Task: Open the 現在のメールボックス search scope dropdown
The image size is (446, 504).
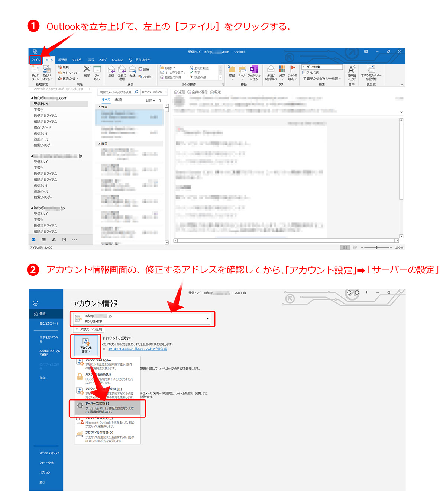Action: coord(154,92)
